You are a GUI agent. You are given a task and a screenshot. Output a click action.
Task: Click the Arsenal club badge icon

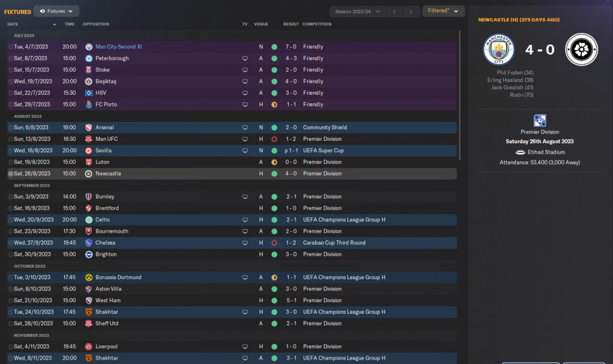89,127
